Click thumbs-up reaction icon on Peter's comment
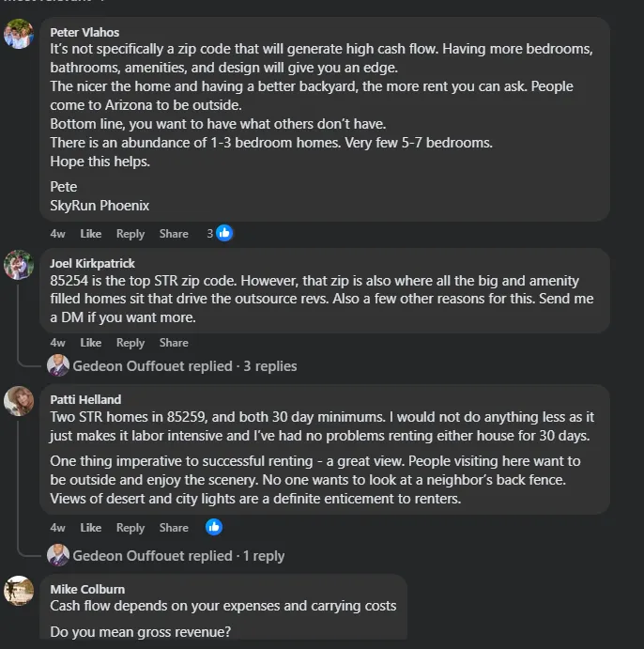Viewport: 644px width, 649px height. pos(224,233)
